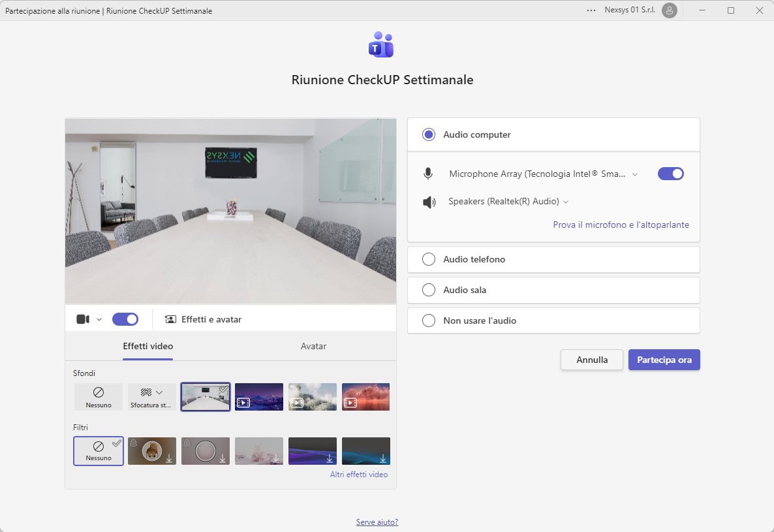Expand camera device dropdown chevron
This screenshot has width=774, height=532.
click(x=99, y=319)
